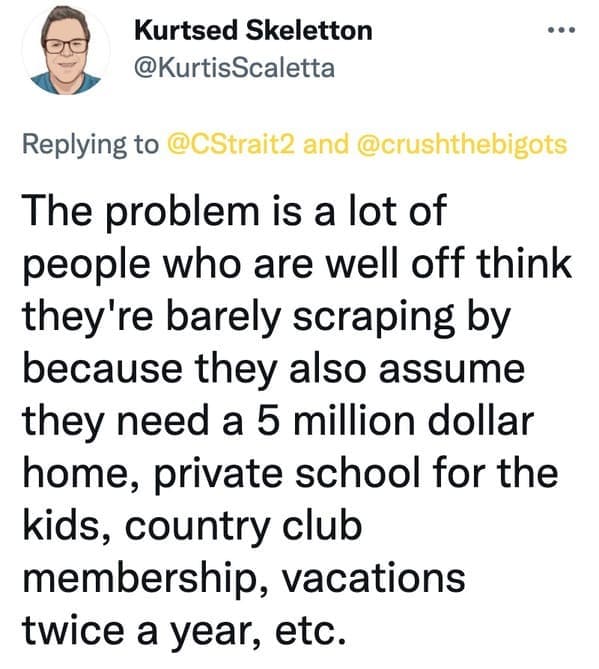Click the word "and" between the mentions
599x669 pixels.
[325, 144]
